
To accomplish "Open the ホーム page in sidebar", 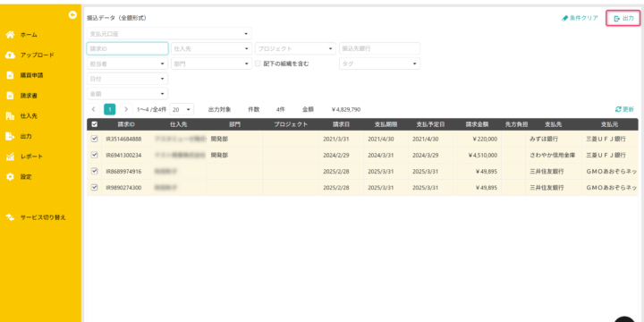I will point(29,35).
